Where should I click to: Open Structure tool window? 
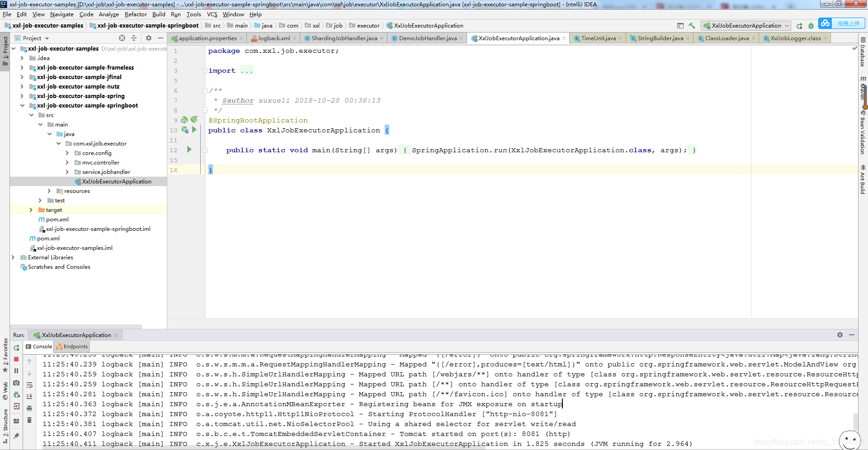[x=5, y=426]
